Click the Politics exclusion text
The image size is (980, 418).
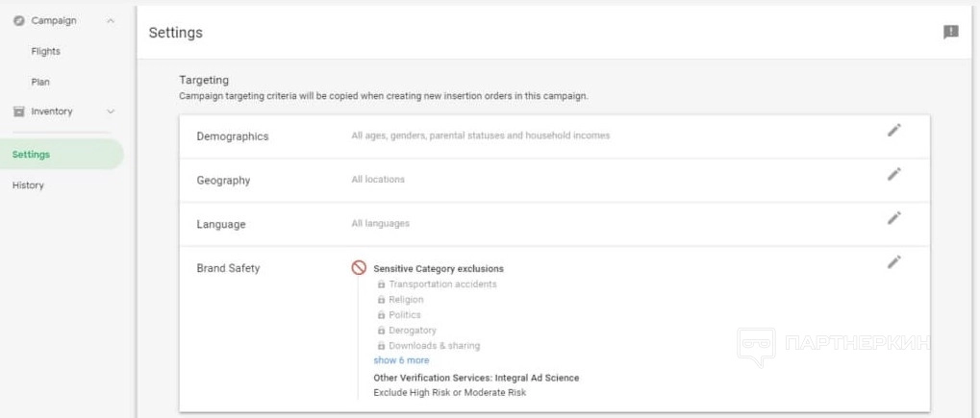click(x=405, y=315)
